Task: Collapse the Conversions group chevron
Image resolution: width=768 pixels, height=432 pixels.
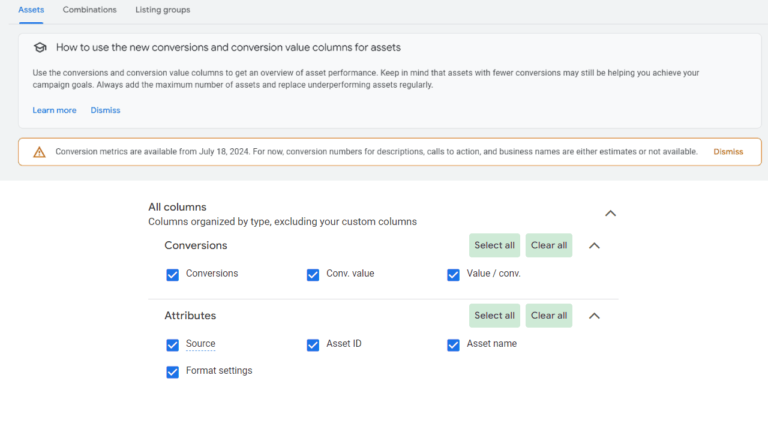Action: tap(594, 245)
